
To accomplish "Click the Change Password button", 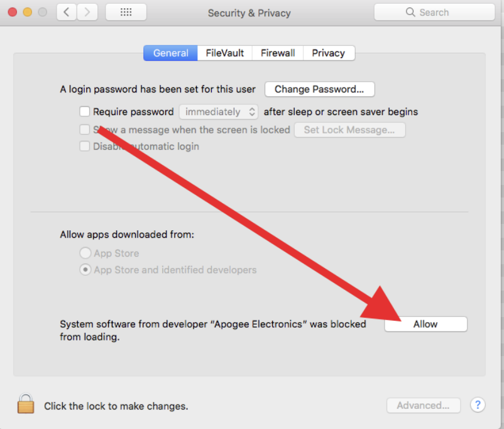I will [319, 89].
